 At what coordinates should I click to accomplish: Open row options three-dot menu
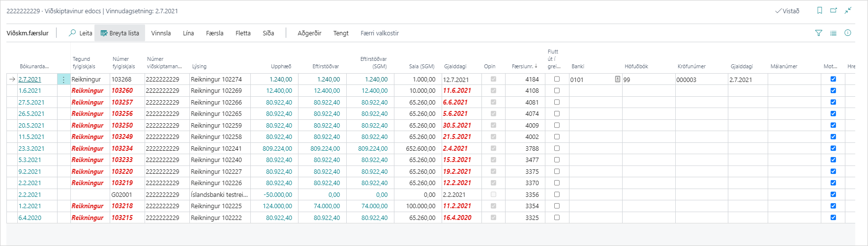(x=63, y=80)
